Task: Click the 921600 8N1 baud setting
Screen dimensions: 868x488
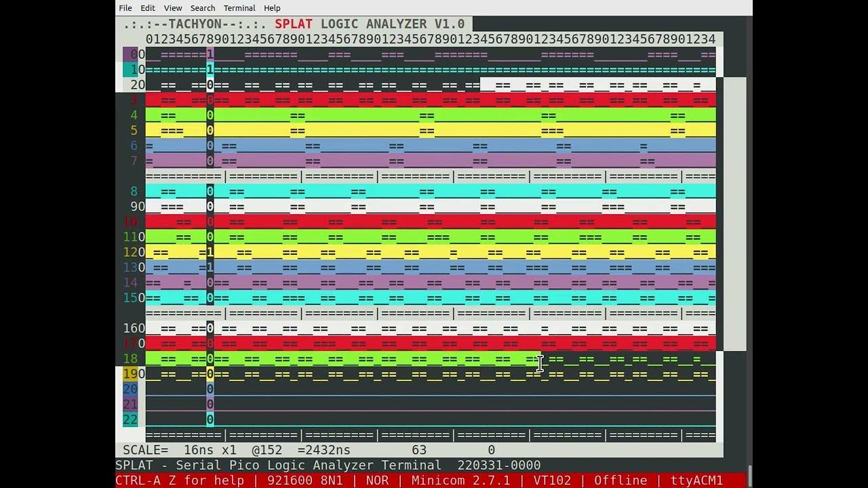Action: point(305,481)
